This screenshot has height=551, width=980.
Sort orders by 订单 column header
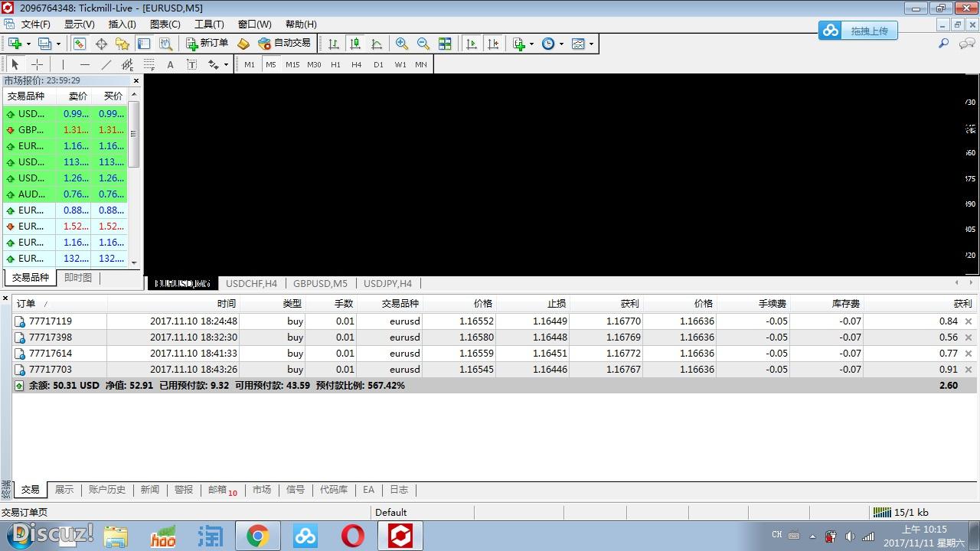coord(60,304)
